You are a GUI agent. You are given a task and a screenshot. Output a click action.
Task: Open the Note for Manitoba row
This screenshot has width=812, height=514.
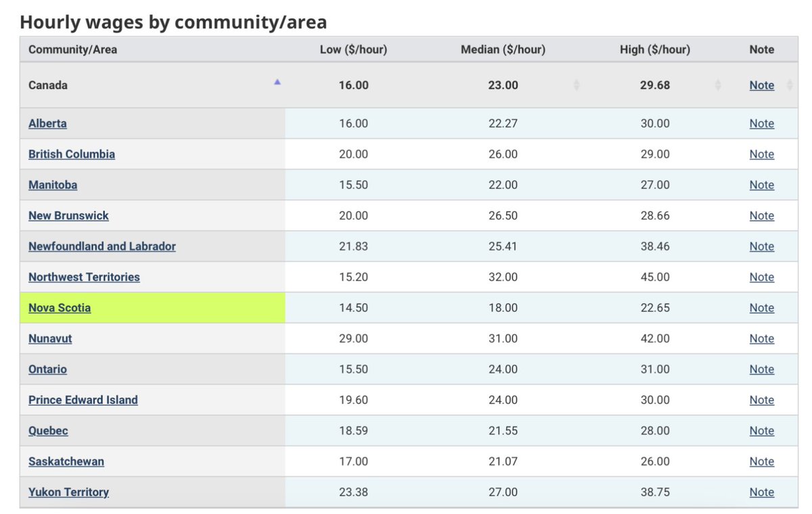(762, 185)
